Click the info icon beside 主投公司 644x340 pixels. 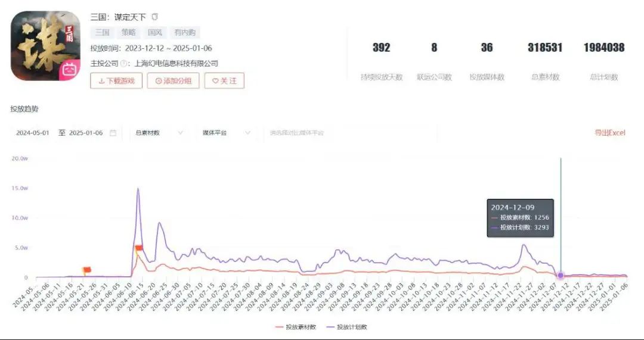pos(123,64)
